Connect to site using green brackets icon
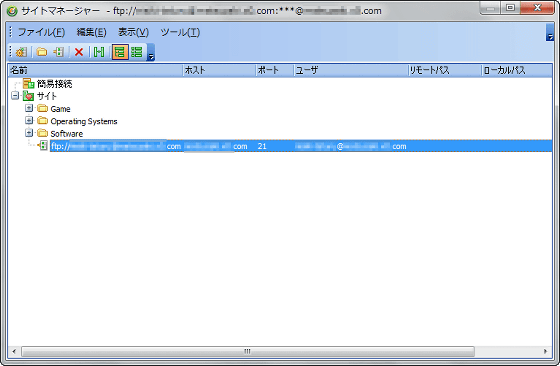 coord(99,52)
